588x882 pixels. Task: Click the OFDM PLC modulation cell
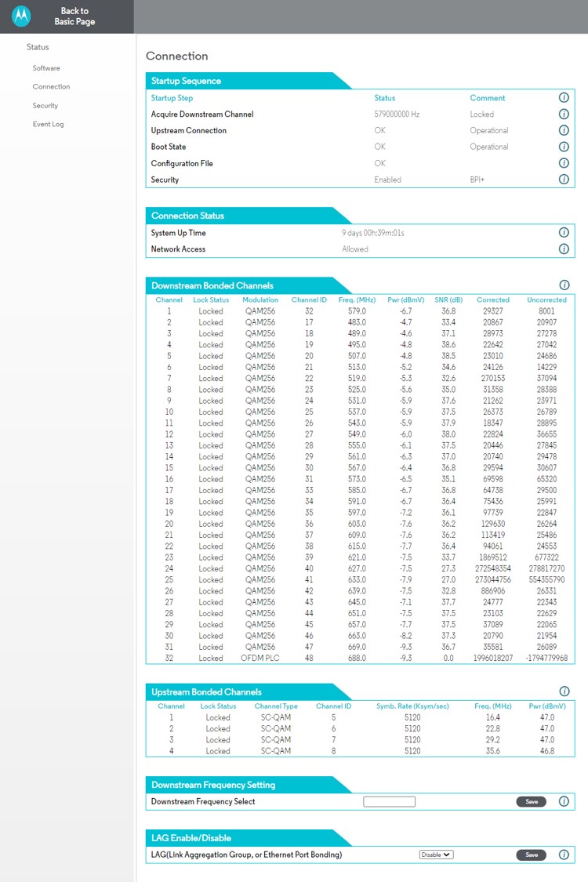coord(260,658)
